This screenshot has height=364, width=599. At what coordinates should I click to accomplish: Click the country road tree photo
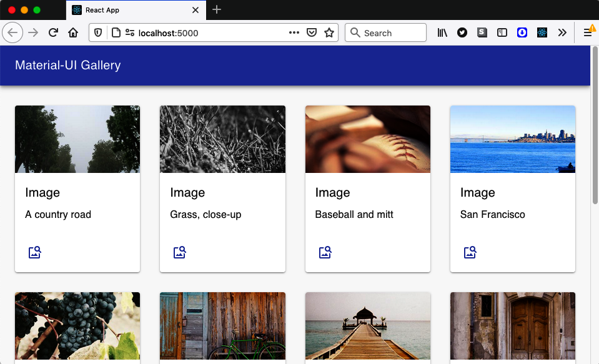click(77, 139)
